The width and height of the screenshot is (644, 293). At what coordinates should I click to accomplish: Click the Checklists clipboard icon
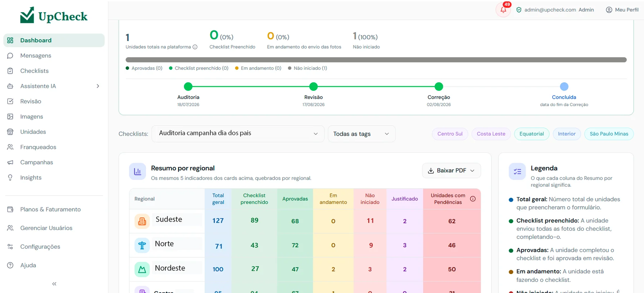(x=10, y=71)
